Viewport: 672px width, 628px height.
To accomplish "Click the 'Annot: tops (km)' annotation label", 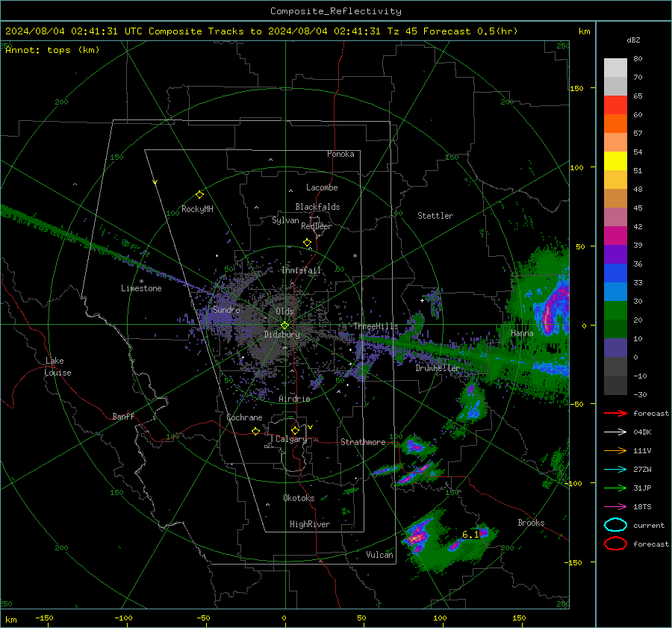I will tap(52, 50).
